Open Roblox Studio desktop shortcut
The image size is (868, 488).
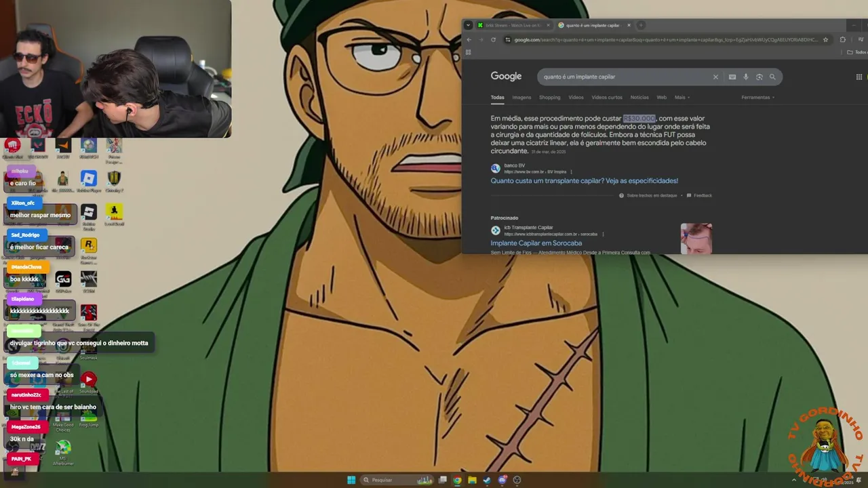[89, 217]
